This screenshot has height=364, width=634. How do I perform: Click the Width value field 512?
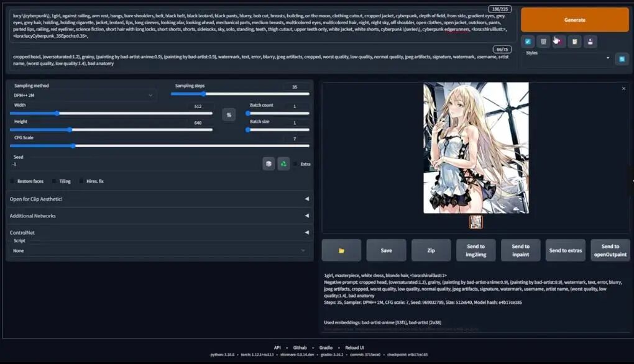(198, 106)
